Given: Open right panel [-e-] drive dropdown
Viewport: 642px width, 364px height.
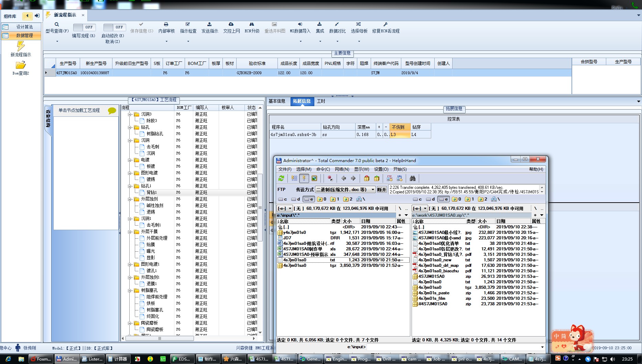Looking at the screenshot, I should coord(420,208).
